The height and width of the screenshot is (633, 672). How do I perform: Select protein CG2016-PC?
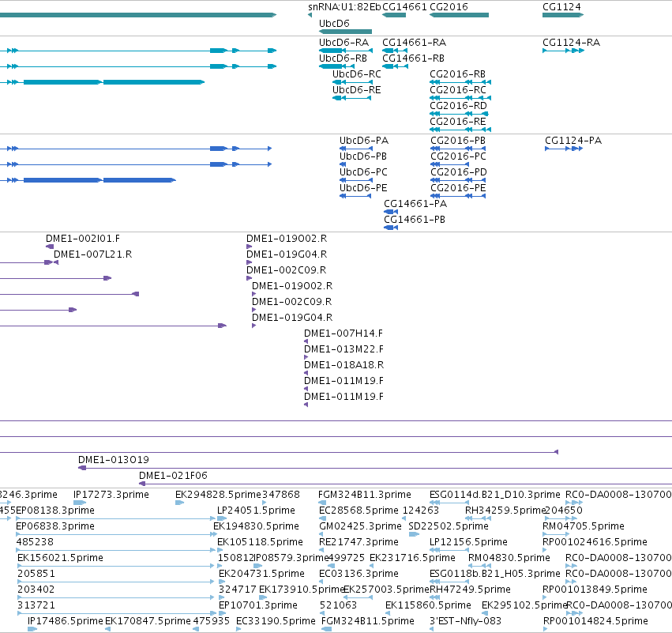tap(458, 156)
